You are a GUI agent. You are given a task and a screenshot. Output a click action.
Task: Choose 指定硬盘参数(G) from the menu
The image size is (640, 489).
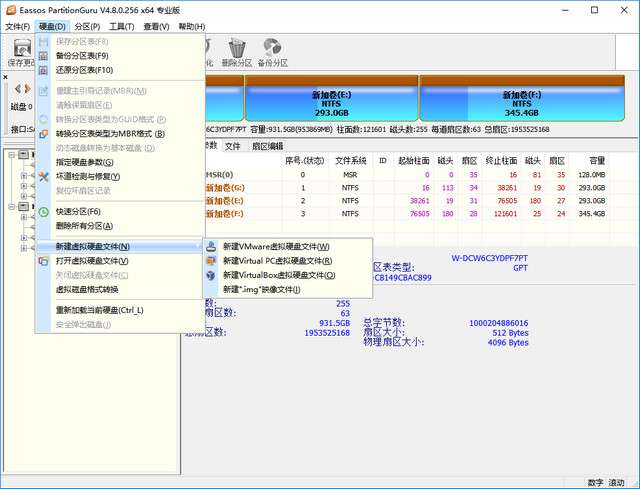84,162
